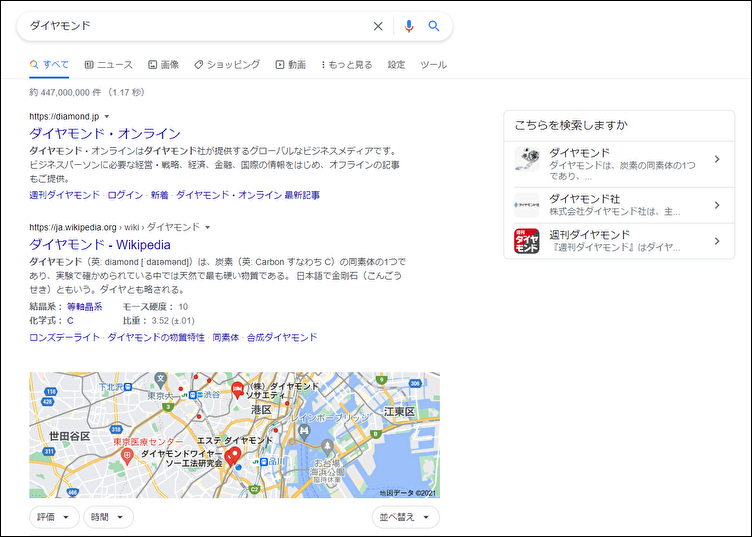Click モース硬度 value 10
This screenshot has width=752, height=537.
pos(183,307)
